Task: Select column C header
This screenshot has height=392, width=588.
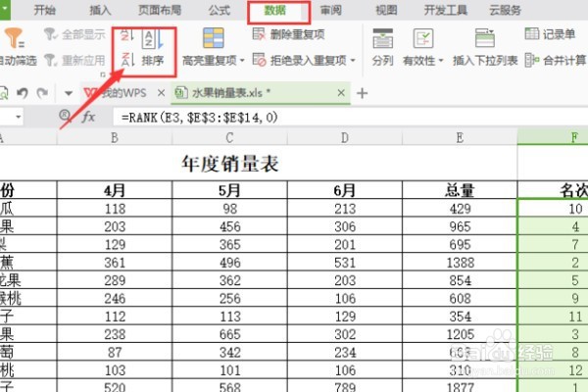Action: 229,137
